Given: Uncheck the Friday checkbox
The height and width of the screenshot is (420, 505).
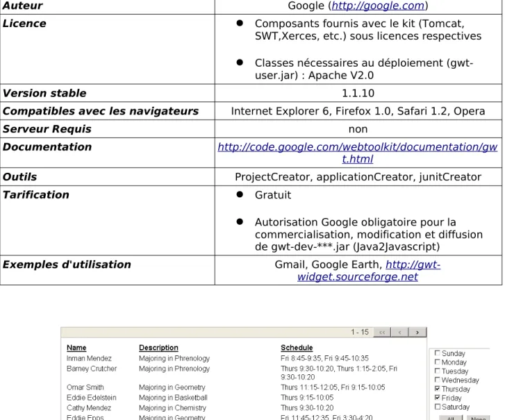Looking at the screenshot, I should tap(438, 398).
